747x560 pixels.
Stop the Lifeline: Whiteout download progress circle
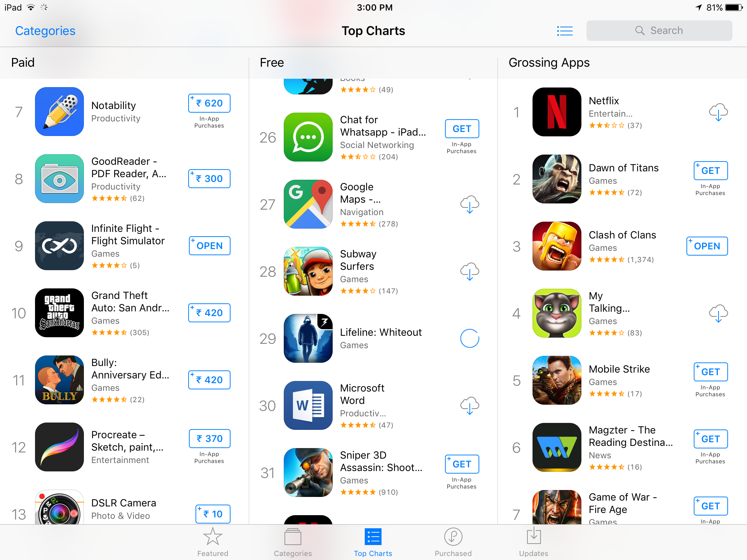coord(469,338)
